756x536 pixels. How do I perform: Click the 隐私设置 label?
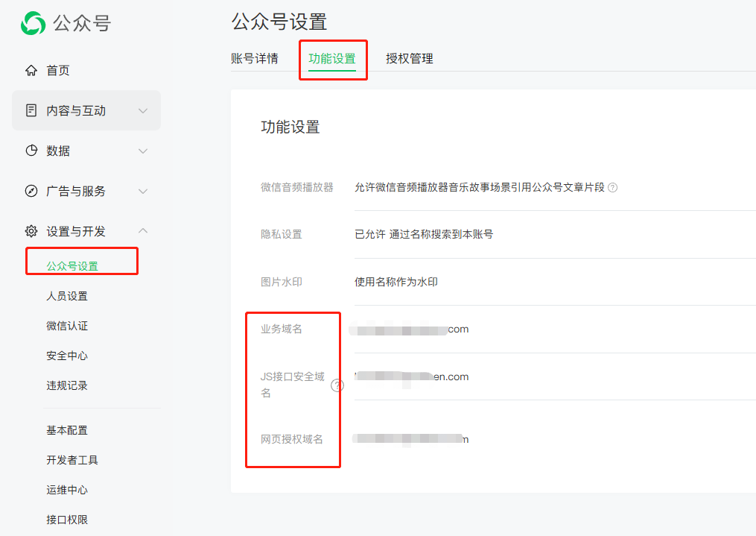tap(282, 234)
